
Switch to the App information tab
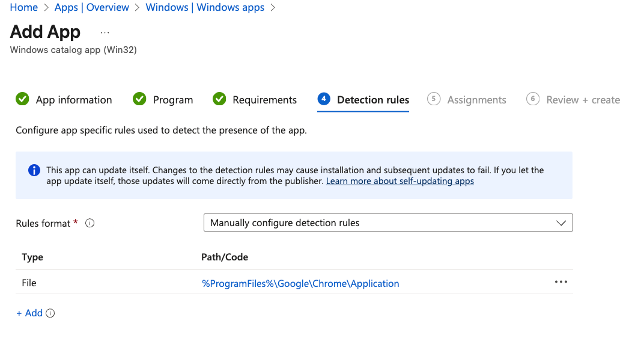(x=73, y=100)
